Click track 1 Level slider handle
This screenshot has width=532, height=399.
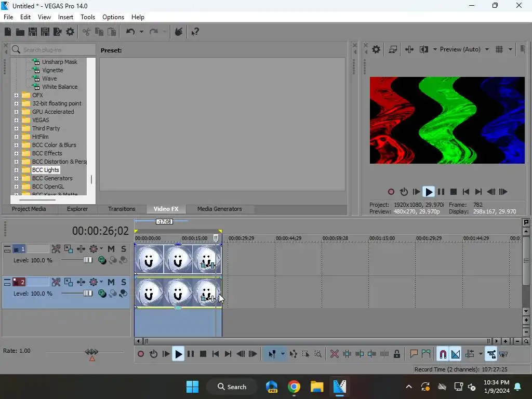click(x=87, y=260)
